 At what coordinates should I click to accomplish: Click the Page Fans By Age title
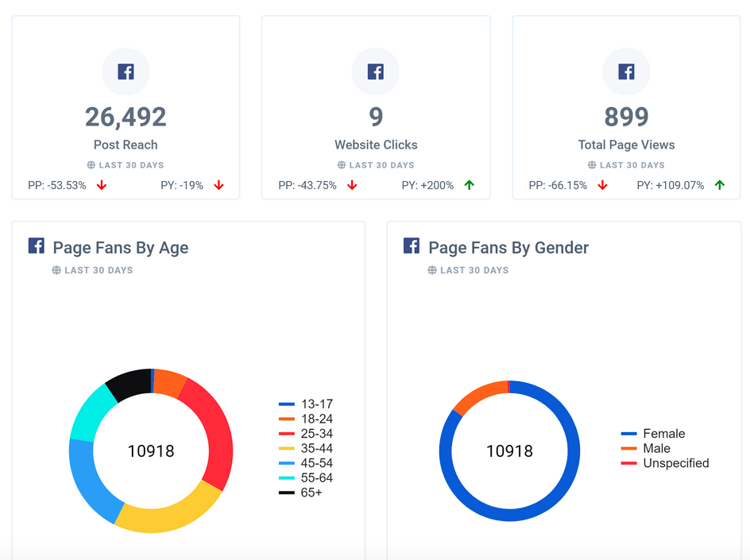coord(121,248)
